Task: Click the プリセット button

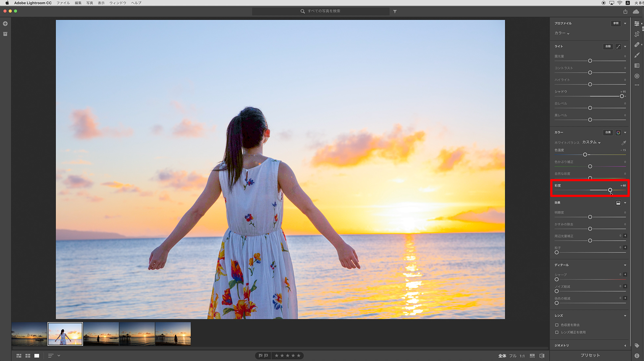Action: pos(590,355)
